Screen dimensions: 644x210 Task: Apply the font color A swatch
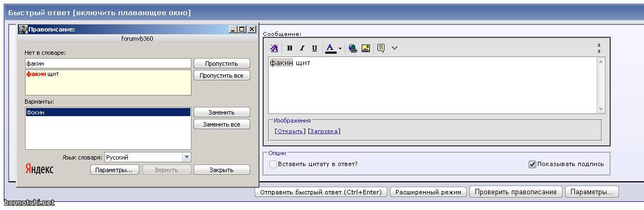coord(331,48)
